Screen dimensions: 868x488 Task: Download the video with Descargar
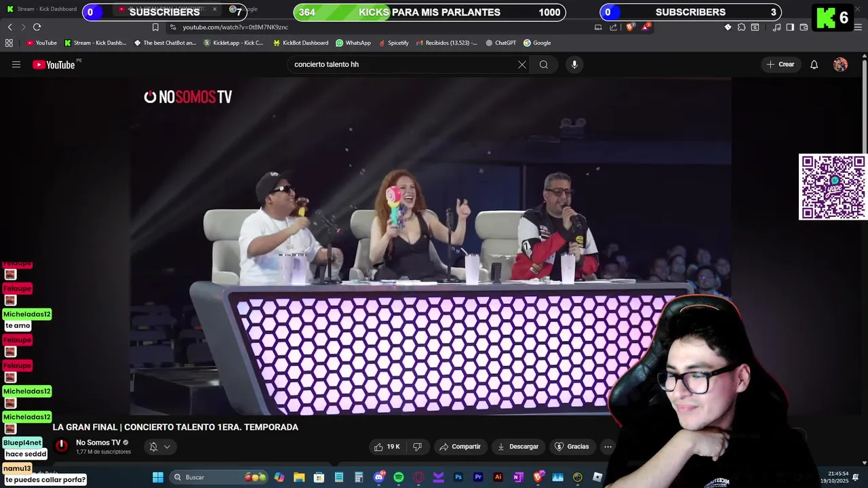point(518,447)
